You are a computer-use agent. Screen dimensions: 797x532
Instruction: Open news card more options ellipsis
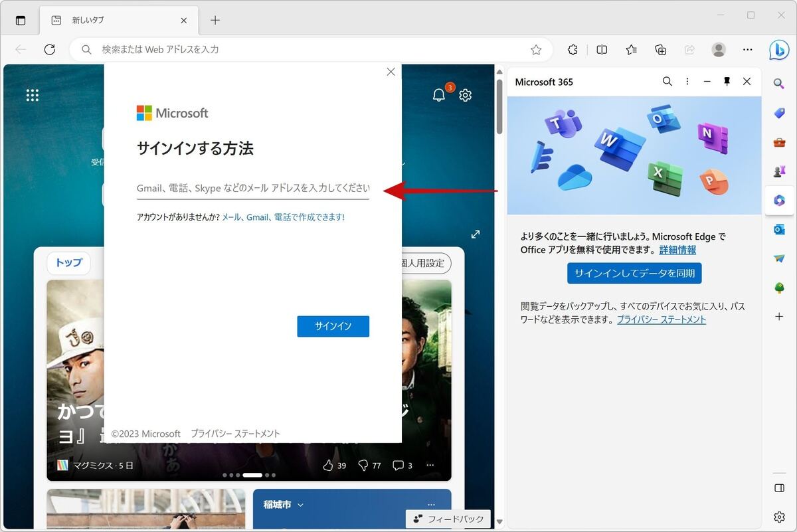click(430, 466)
